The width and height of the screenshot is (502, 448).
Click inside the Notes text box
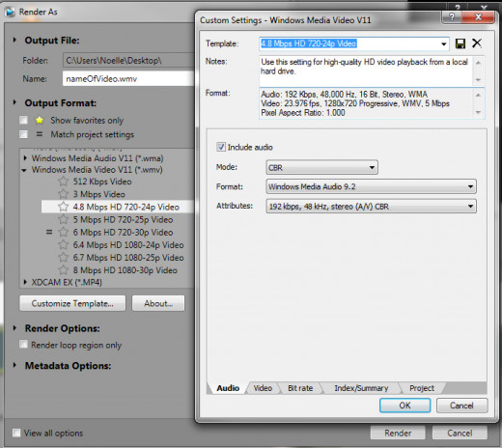click(x=366, y=70)
